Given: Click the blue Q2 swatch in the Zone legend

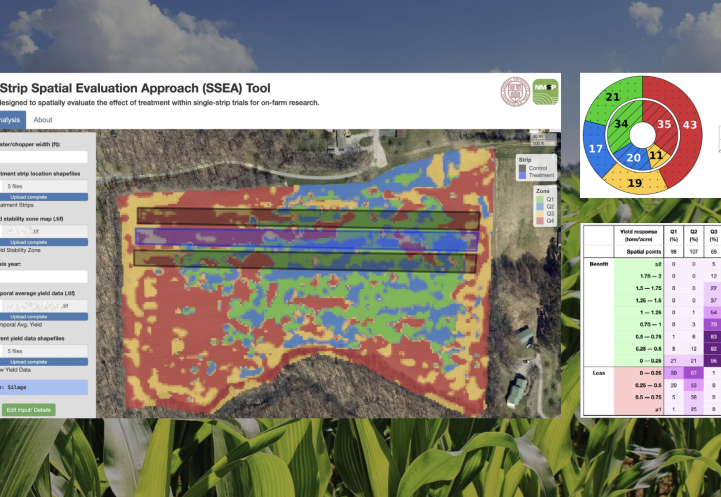Looking at the screenshot, I should [x=540, y=206].
